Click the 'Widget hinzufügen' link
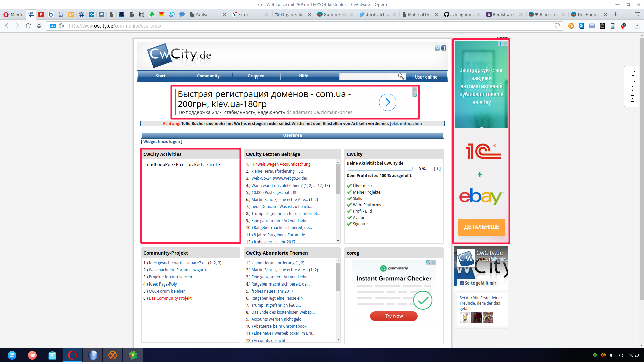 click(161, 142)
